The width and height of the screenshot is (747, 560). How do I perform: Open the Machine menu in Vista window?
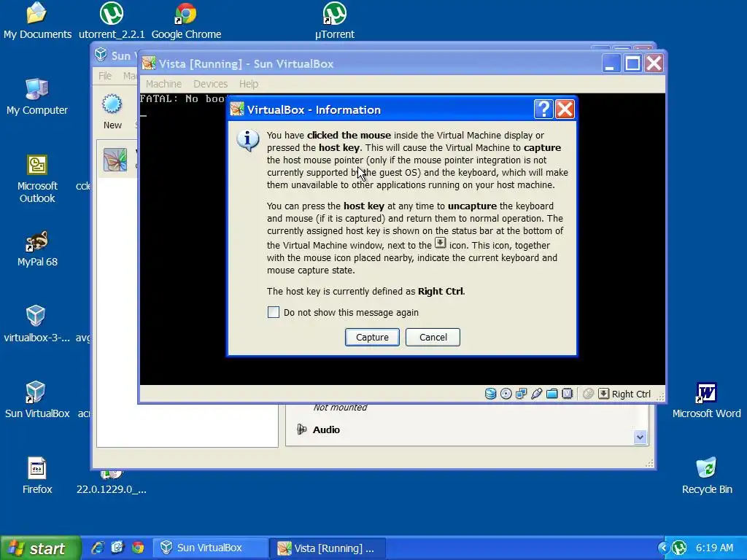(x=163, y=84)
